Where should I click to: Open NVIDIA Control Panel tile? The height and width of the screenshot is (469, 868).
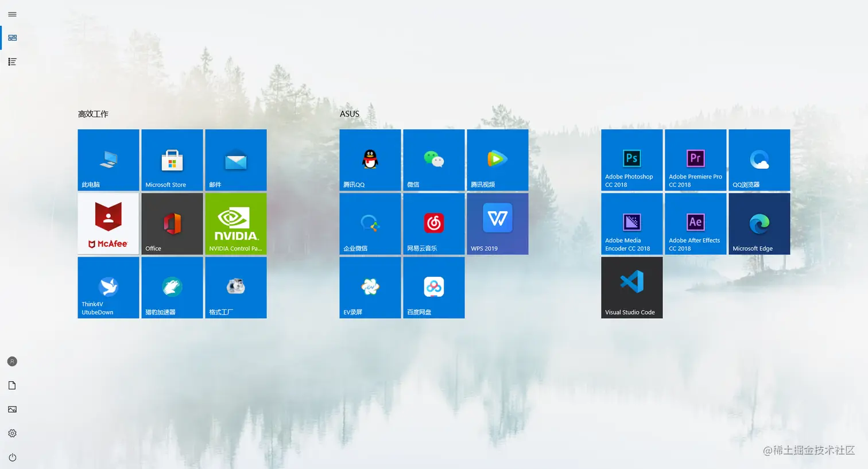tap(236, 224)
